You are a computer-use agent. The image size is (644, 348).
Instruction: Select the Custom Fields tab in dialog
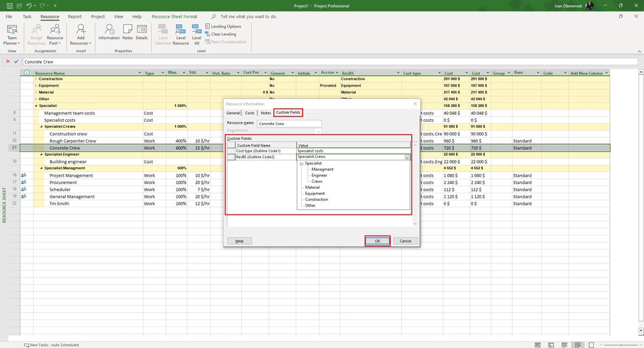point(288,112)
